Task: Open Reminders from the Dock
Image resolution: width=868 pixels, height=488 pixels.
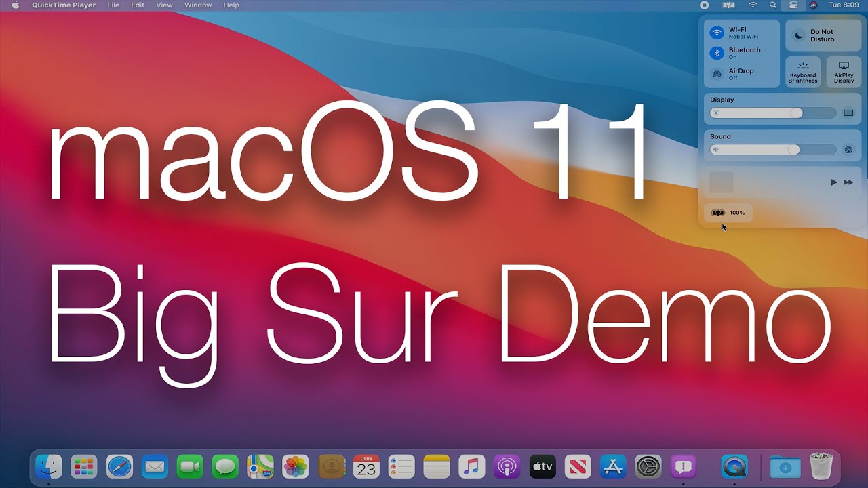Action: [x=401, y=466]
